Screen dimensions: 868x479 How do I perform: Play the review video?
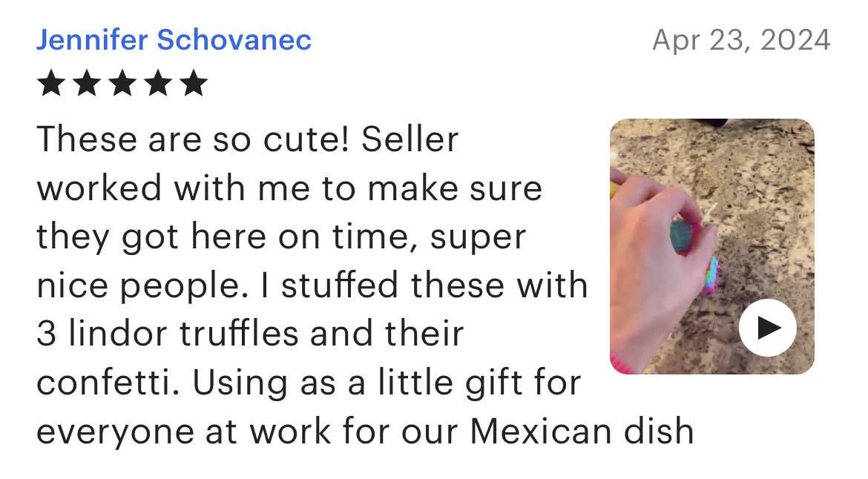coord(767,327)
